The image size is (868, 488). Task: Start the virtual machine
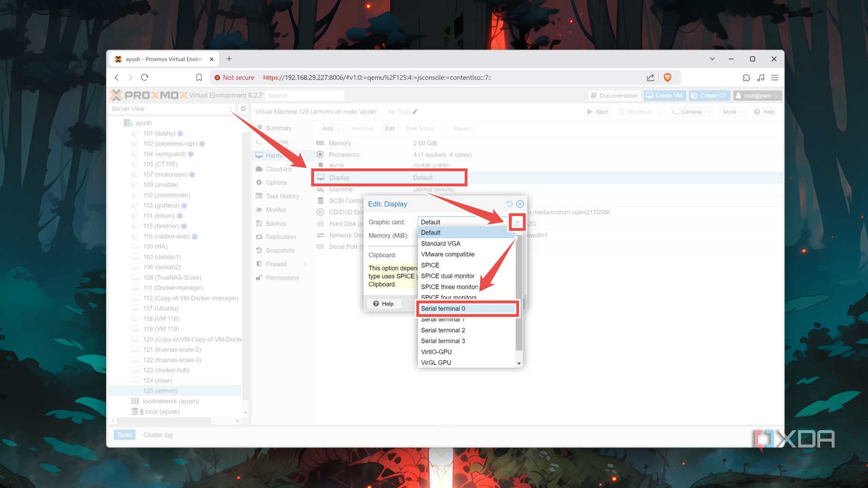coord(598,112)
